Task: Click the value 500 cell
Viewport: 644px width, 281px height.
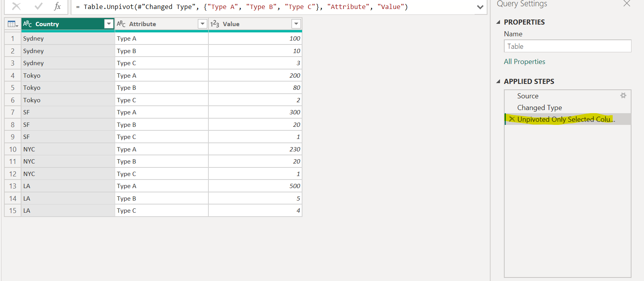Action: point(255,186)
